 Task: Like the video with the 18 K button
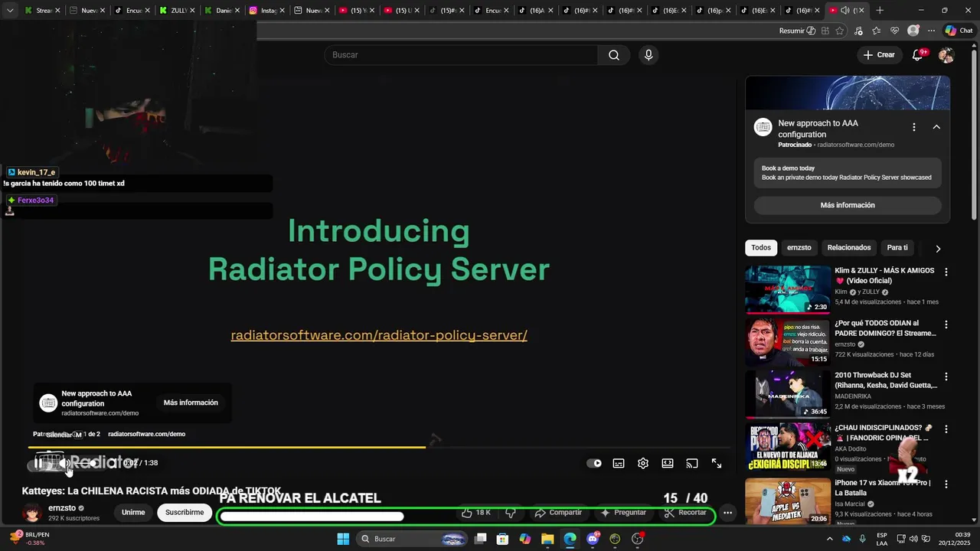pyautogui.click(x=476, y=513)
